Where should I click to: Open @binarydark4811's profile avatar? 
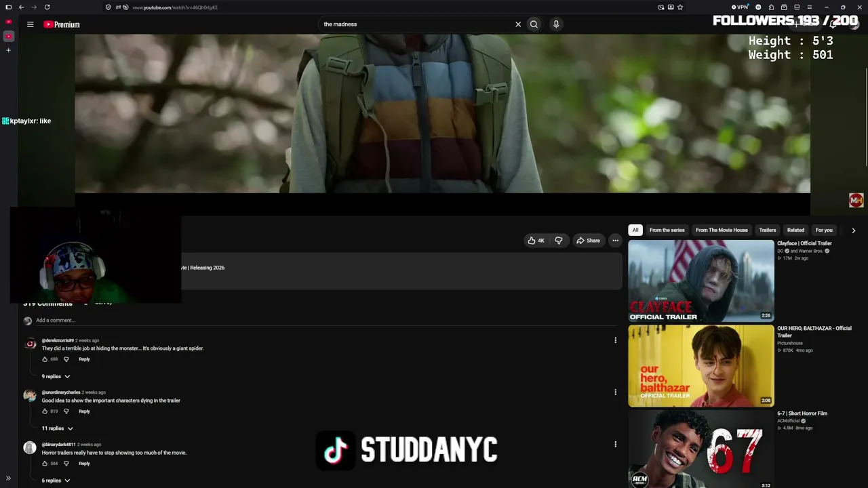coord(30,447)
